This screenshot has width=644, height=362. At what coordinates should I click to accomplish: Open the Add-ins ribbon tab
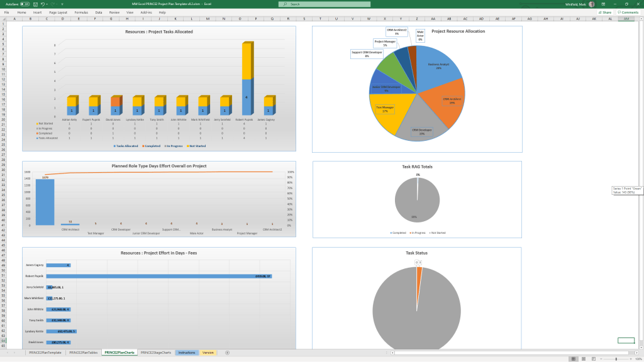(x=146, y=13)
